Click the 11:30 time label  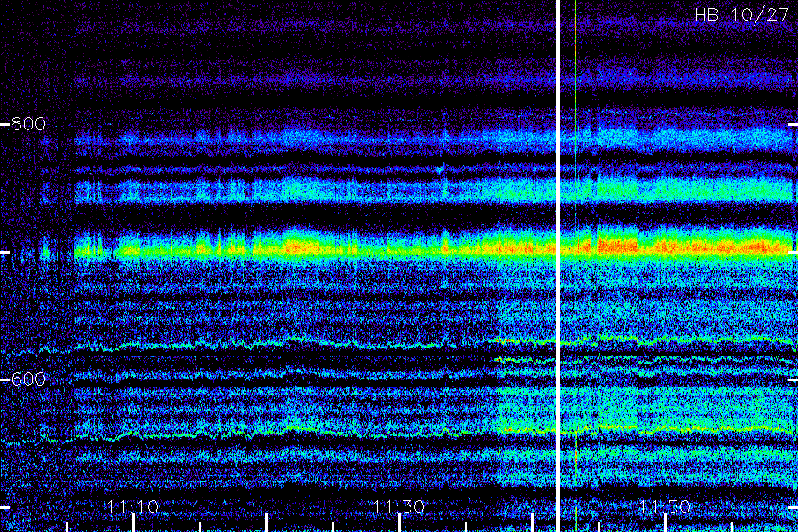[x=399, y=506]
